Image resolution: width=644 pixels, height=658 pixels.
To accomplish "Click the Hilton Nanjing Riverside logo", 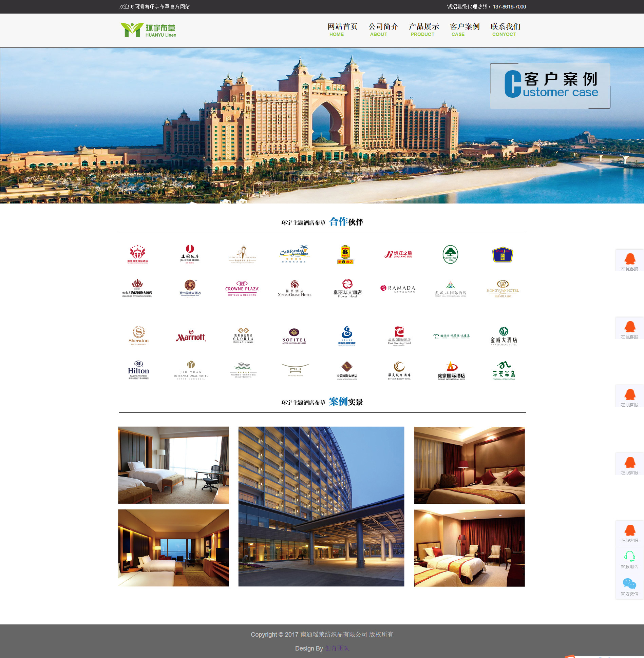I will [x=138, y=370].
